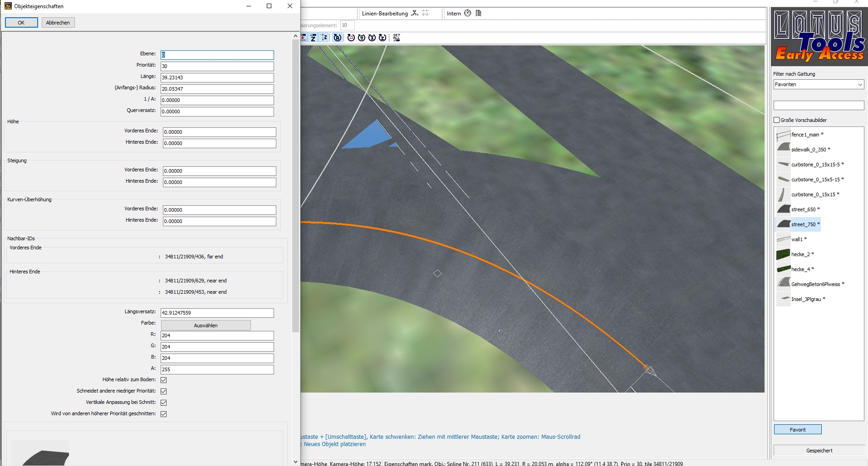Select the scissors split-line tool
This screenshot has width=868, height=466.
(414, 13)
